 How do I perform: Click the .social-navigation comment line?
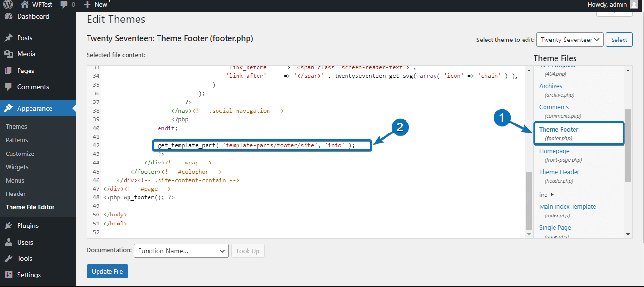(x=228, y=110)
